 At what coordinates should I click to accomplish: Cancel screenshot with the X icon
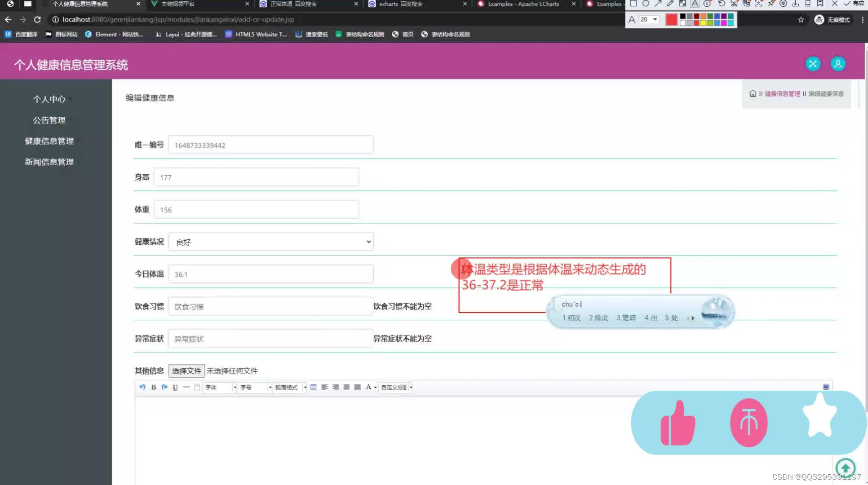(834, 4)
